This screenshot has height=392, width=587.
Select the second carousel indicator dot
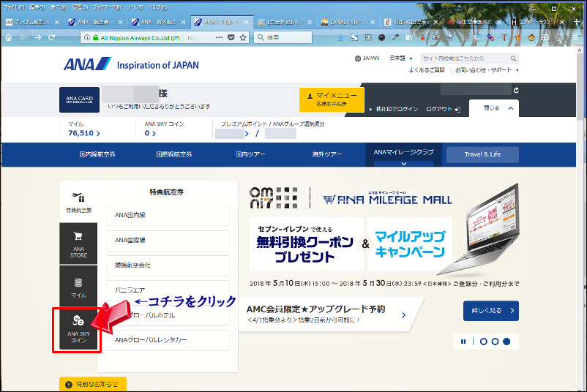click(494, 341)
